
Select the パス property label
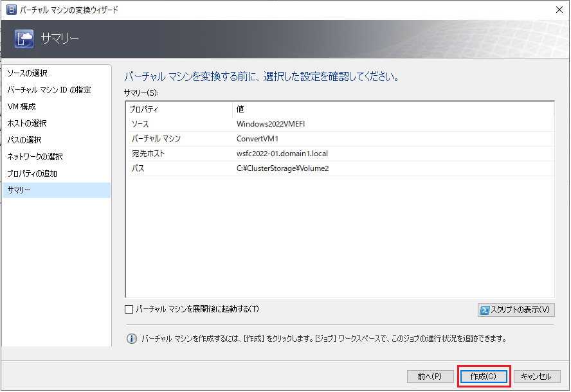138,168
